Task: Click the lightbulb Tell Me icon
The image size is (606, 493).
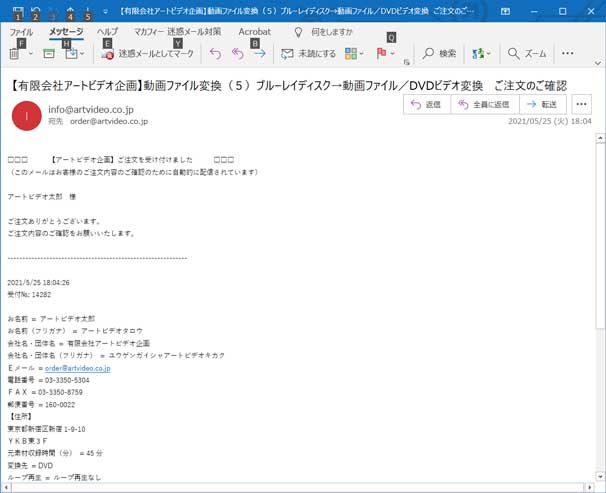Action: [298, 32]
